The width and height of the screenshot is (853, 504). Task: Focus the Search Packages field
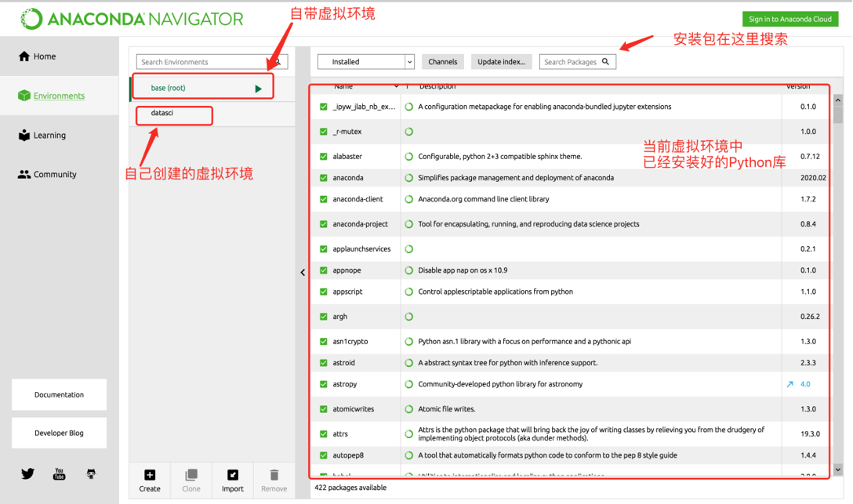coord(578,62)
